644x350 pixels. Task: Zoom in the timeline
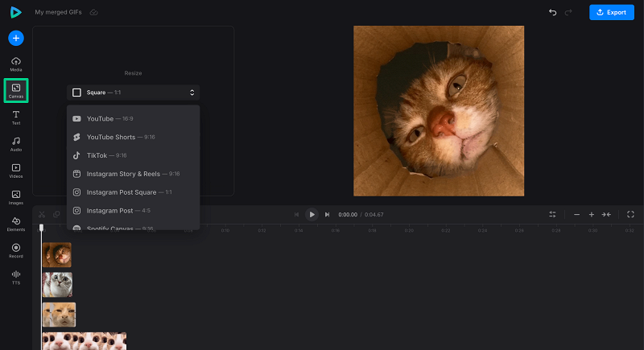coord(592,215)
